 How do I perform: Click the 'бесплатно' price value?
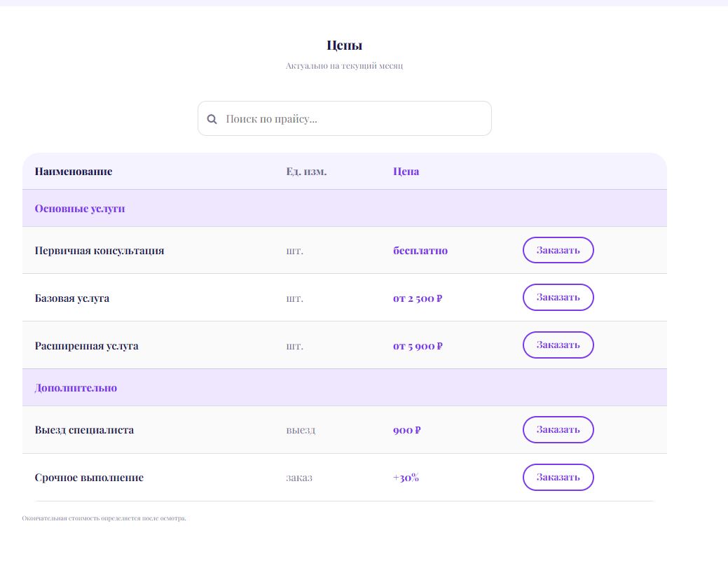click(420, 251)
